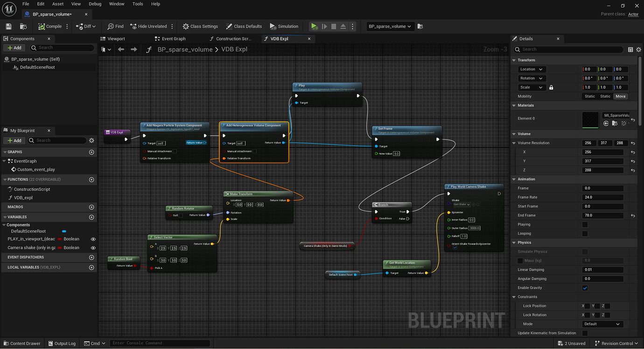This screenshot has height=349, width=644.
Task: Disable the Enable Gravity checkbox
Action: click(x=585, y=288)
